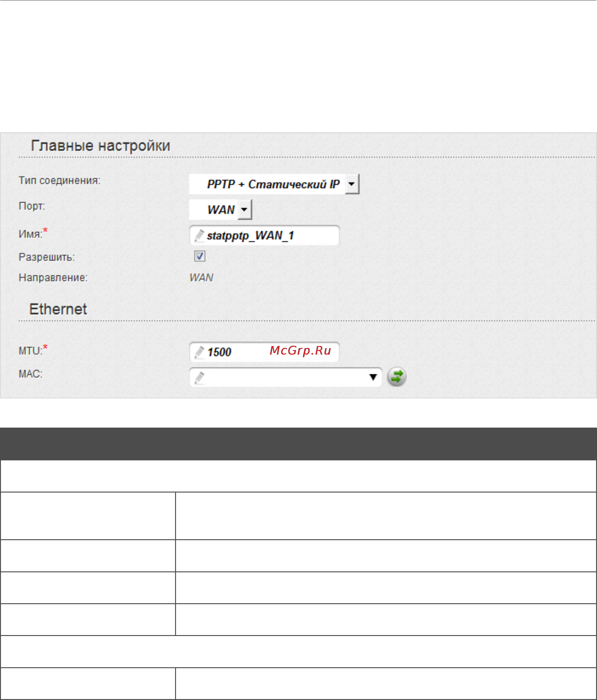This screenshot has height=700, width=597.
Task: Select the PPTP + Статический IP value
Action: click(x=273, y=184)
